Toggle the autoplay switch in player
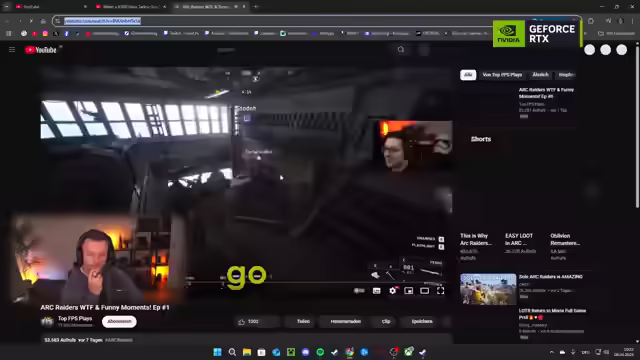Viewport: 640px width, 360px height. [x=360, y=291]
